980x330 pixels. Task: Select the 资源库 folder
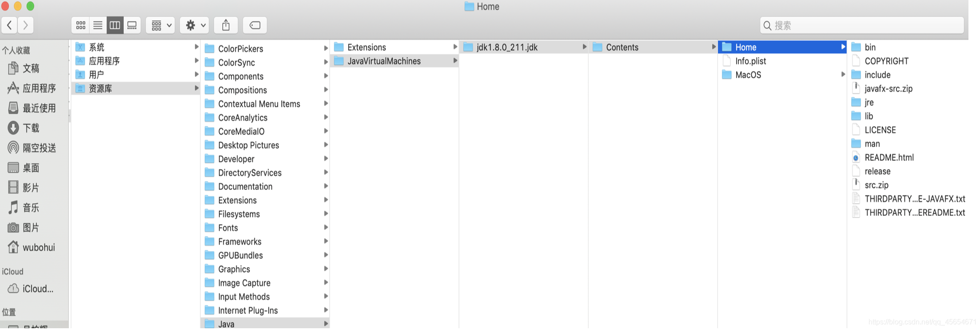tap(136, 89)
